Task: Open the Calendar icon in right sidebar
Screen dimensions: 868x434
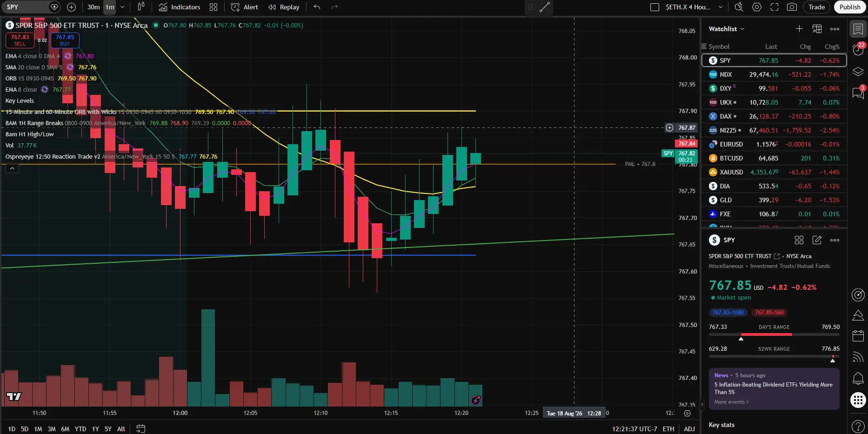Action: 858,336
